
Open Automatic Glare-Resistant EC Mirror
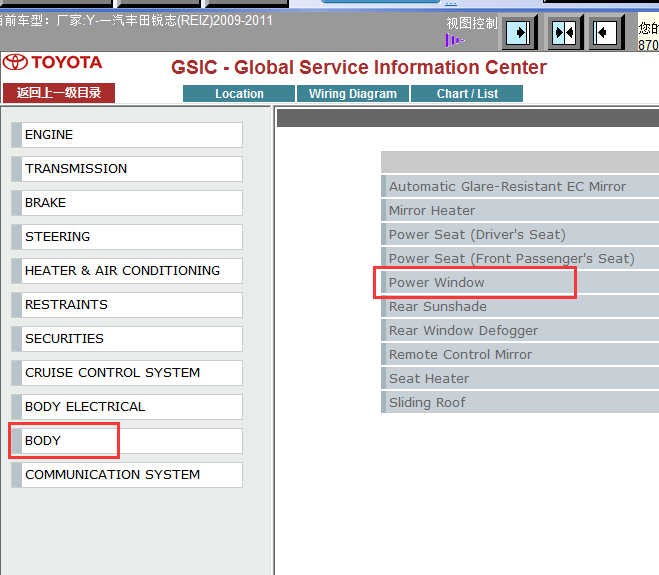pyautogui.click(x=520, y=187)
